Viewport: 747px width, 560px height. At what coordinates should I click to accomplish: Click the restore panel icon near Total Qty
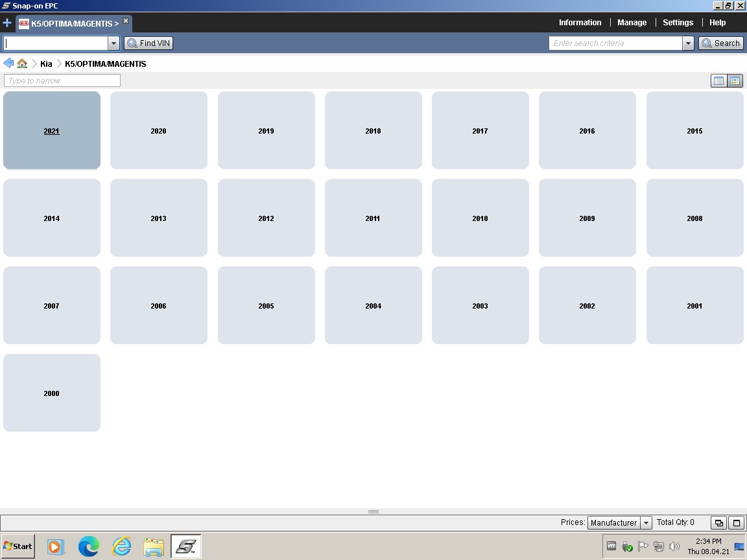point(718,523)
